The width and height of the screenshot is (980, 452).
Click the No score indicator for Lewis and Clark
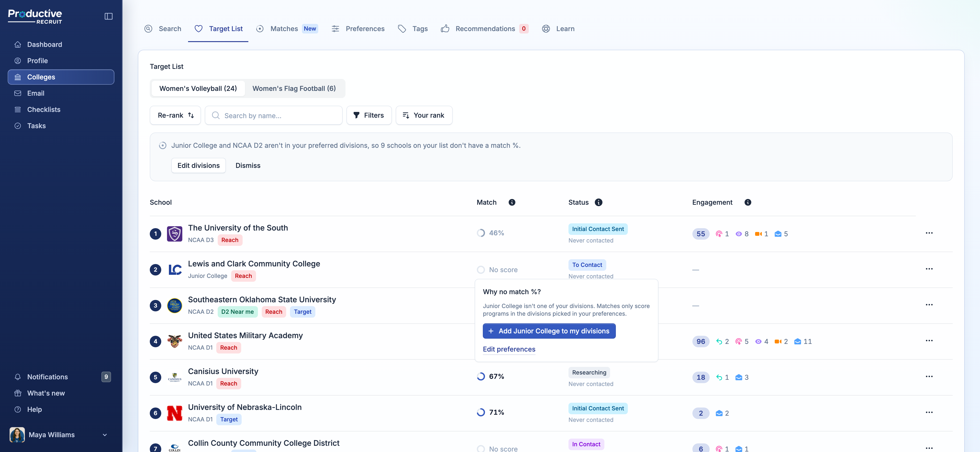[x=497, y=270]
